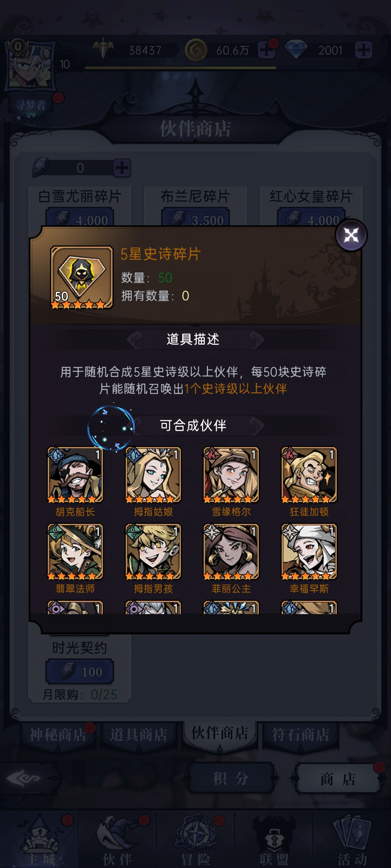Close the 5星史诗碎片 popup
Screen dimensions: 391x868
pyautogui.click(x=351, y=235)
